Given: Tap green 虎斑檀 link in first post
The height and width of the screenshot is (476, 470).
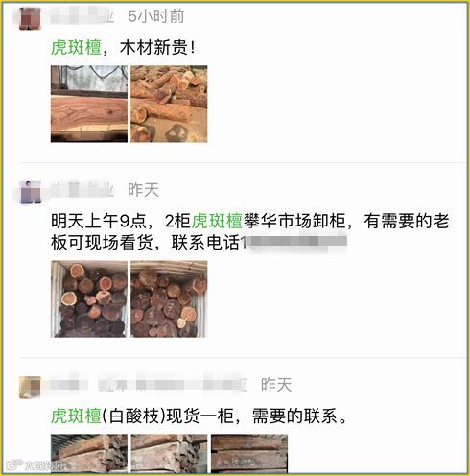Looking at the screenshot, I should pyautogui.click(x=76, y=48).
